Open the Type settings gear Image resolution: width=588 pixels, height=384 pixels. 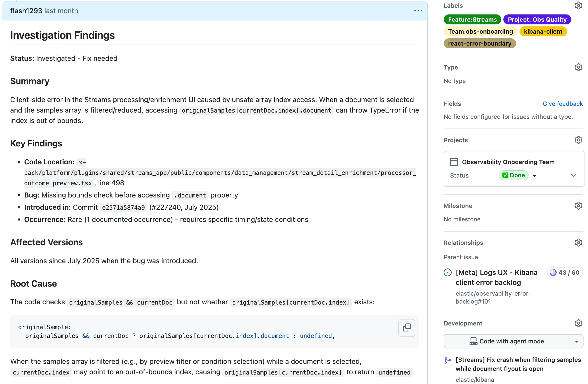[x=578, y=67]
